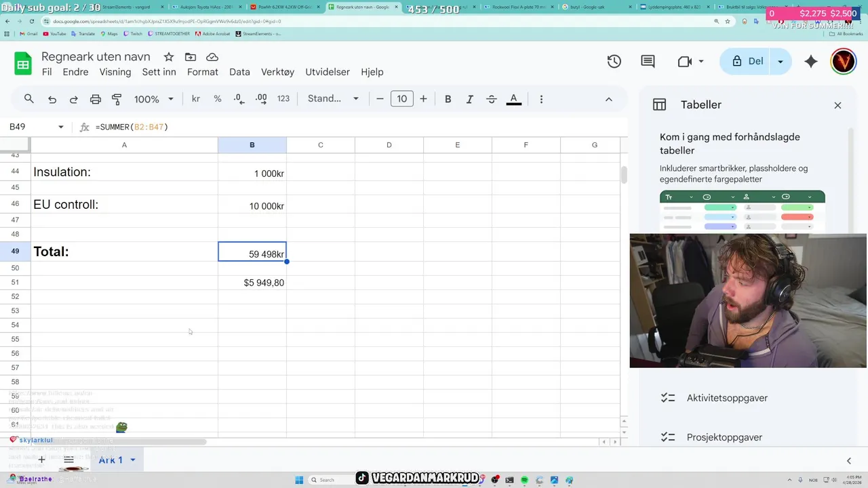The image size is (868, 488).
Task: Open the font Stand... dropdown
Action: [x=333, y=99]
